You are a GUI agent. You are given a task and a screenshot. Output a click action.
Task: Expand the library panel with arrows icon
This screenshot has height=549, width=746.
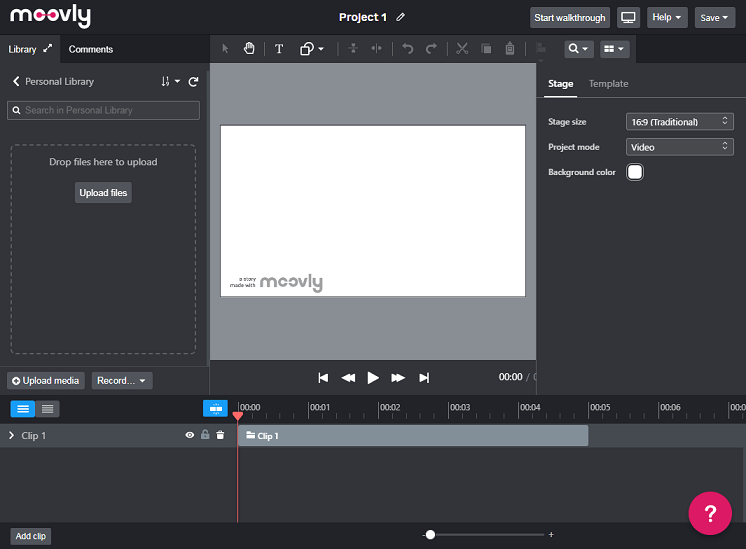point(48,49)
